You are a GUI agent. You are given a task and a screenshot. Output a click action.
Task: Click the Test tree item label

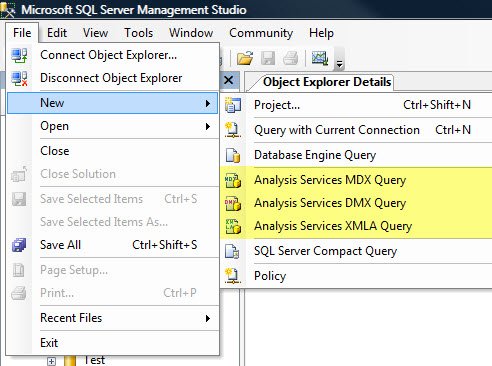pos(94,360)
